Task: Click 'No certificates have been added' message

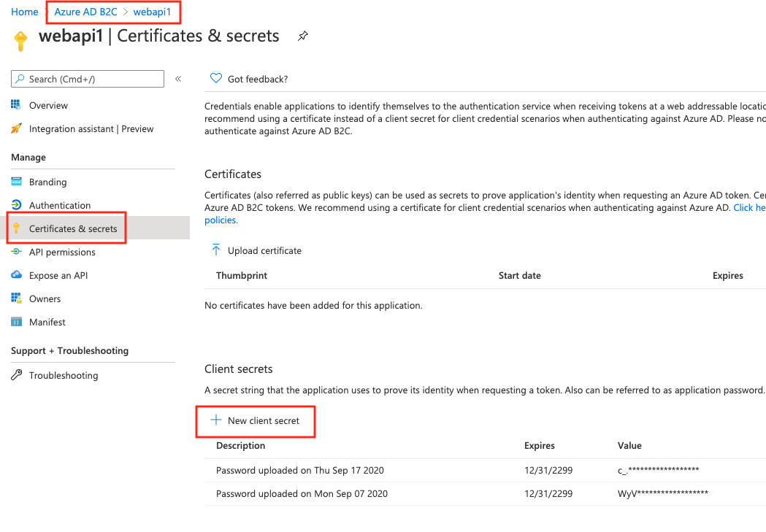Action: [313, 306]
